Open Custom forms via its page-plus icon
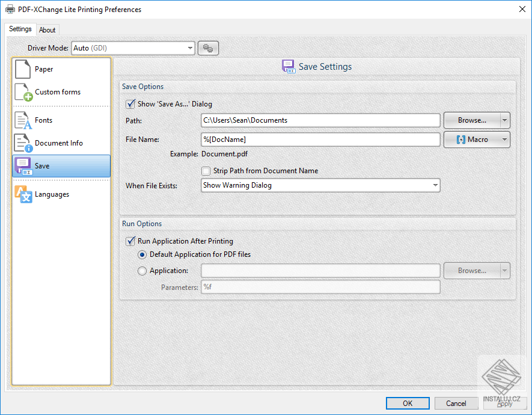The height and width of the screenshot is (415, 532). point(23,92)
